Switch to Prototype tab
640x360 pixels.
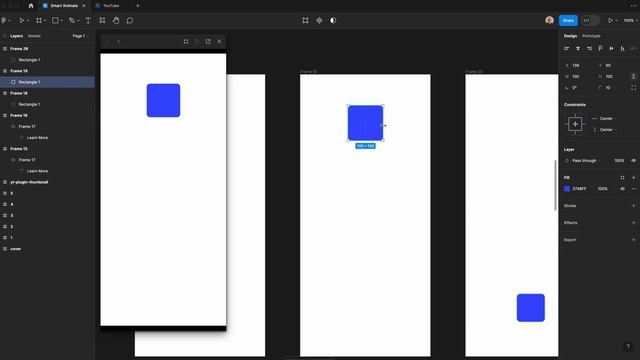(591, 36)
